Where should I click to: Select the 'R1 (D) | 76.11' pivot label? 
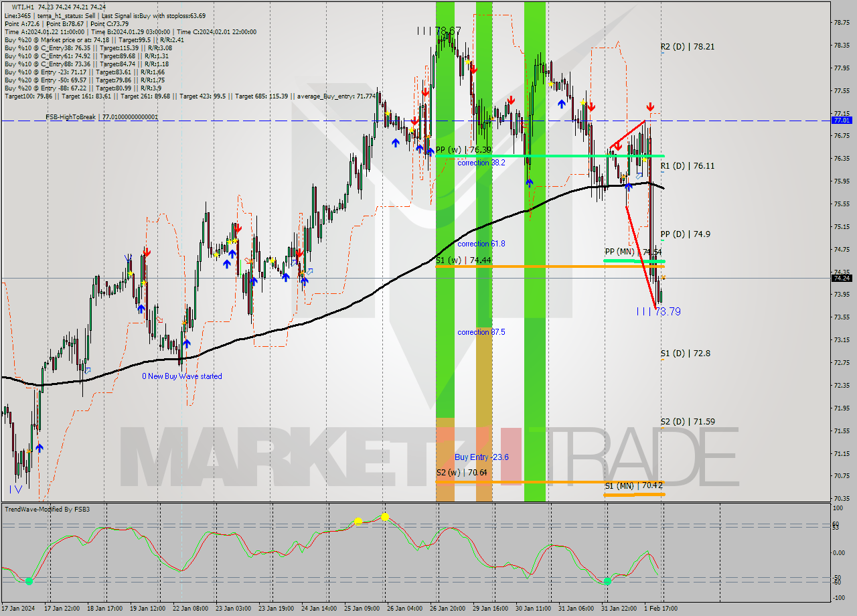click(688, 165)
